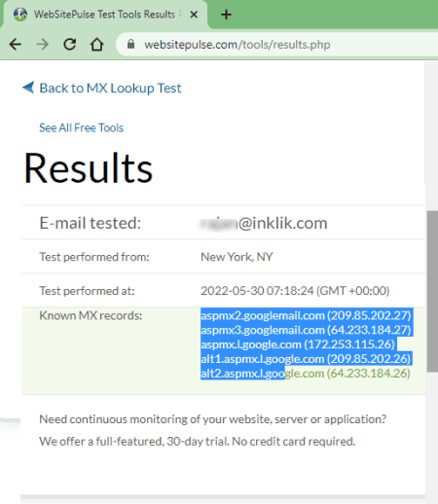Click the Test performed at label
Image resolution: width=438 pixels, height=504 pixels.
[87, 291]
